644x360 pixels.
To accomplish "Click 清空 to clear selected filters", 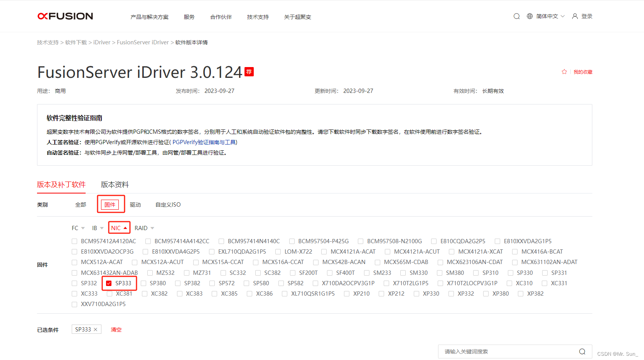I will pyautogui.click(x=116, y=330).
